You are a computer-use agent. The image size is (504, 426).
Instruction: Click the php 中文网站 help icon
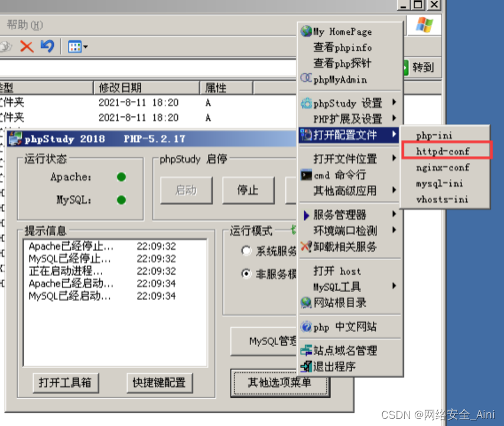306,327
